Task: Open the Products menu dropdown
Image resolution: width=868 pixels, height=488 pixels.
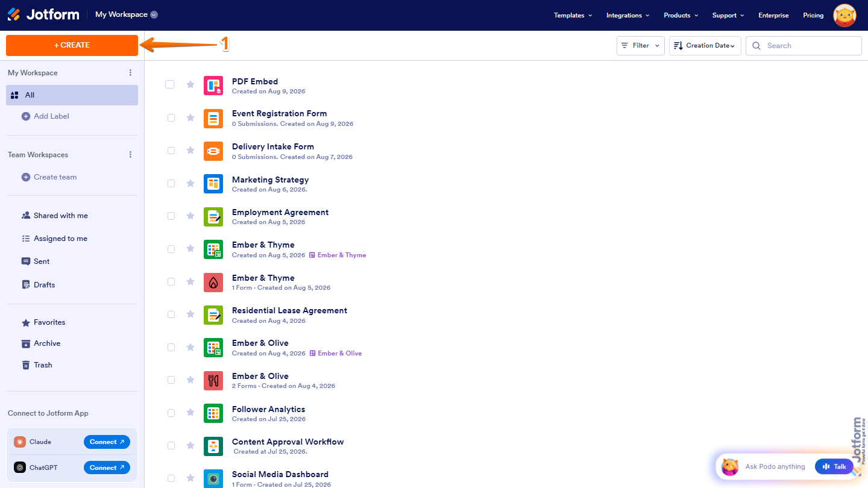Action: pyautogui.click(x=681, y=15)
